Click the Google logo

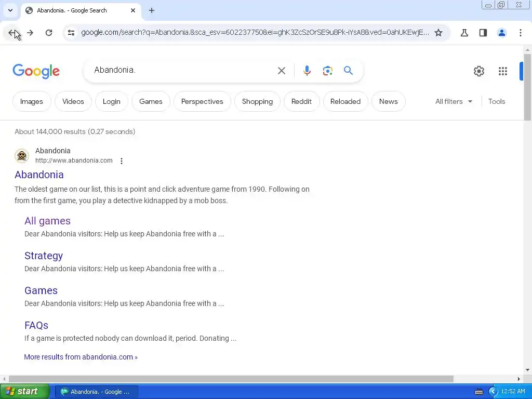click(36, 71)
